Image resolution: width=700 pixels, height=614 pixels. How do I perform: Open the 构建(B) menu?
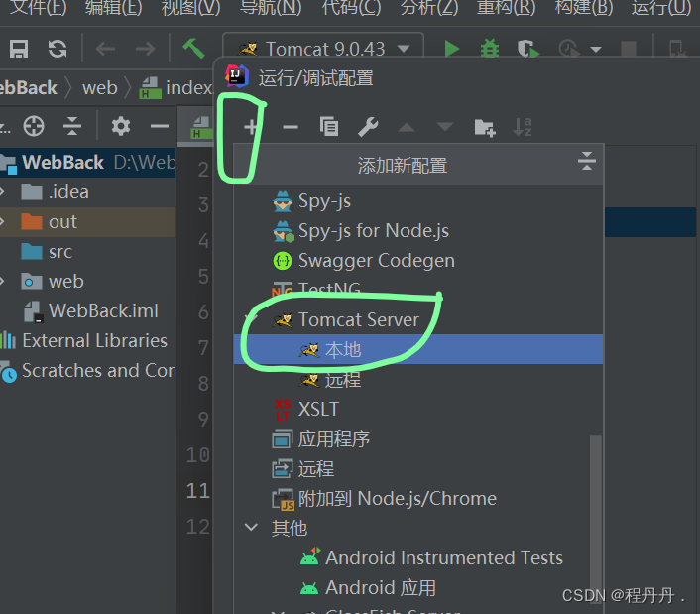[x=583, y=8]
